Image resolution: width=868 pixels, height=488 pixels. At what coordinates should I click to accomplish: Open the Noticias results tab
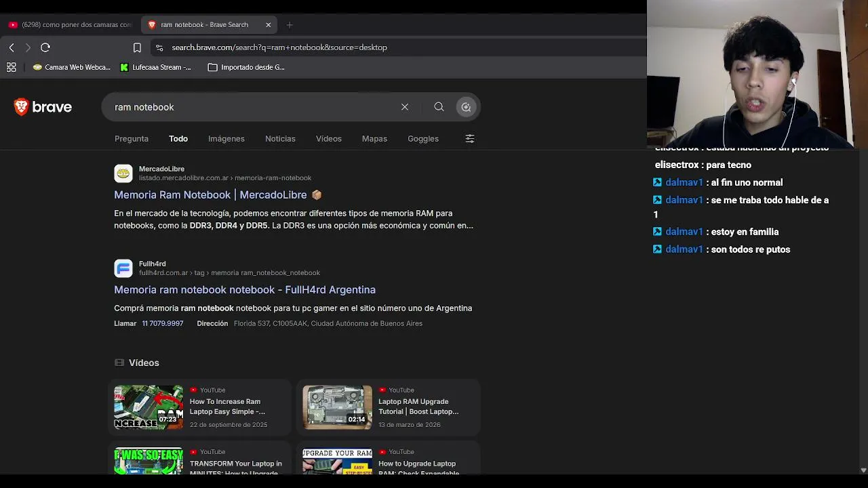coord(280,139)
